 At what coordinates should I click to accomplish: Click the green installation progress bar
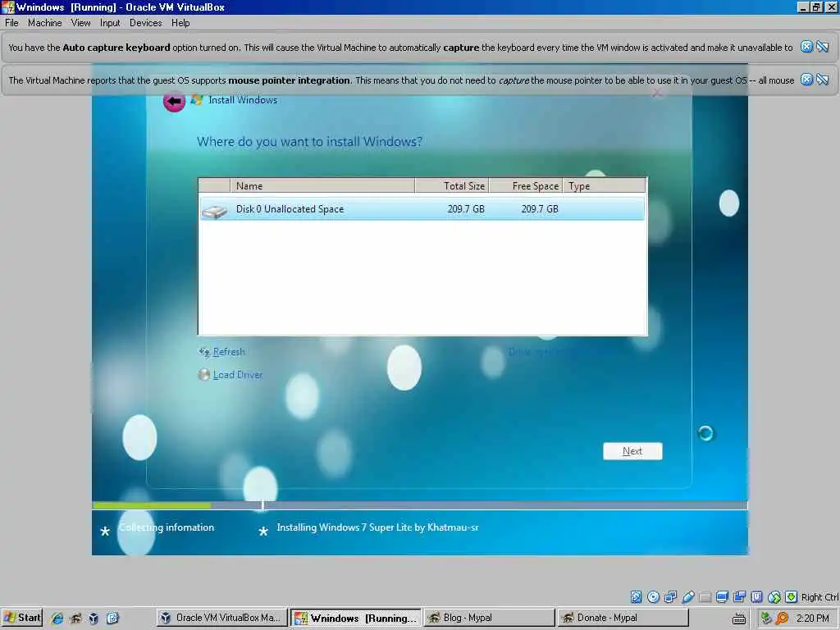[152, 505]
